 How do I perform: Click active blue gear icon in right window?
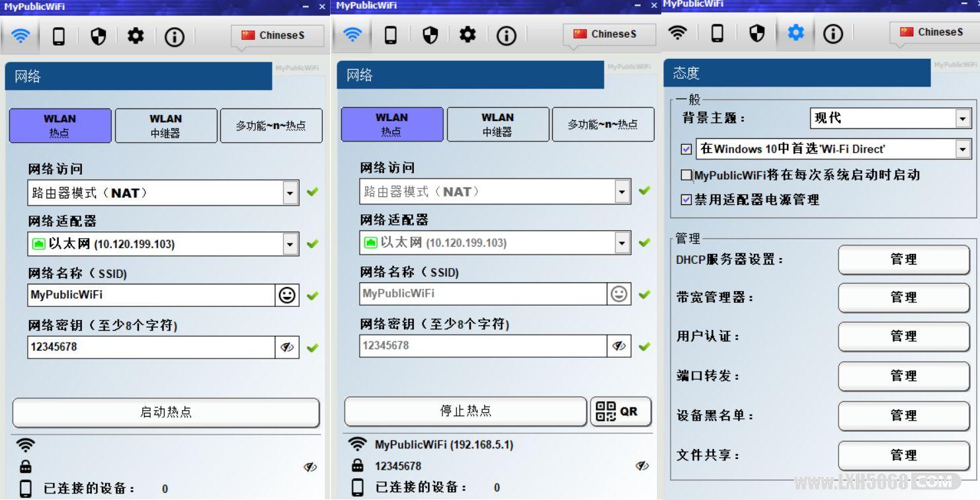[796, 32]
